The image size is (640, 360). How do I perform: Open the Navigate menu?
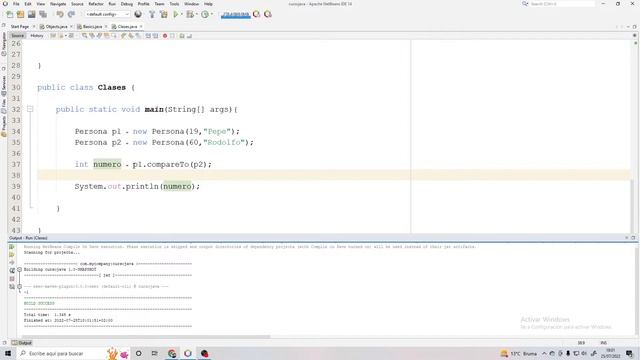pos(58,4)
